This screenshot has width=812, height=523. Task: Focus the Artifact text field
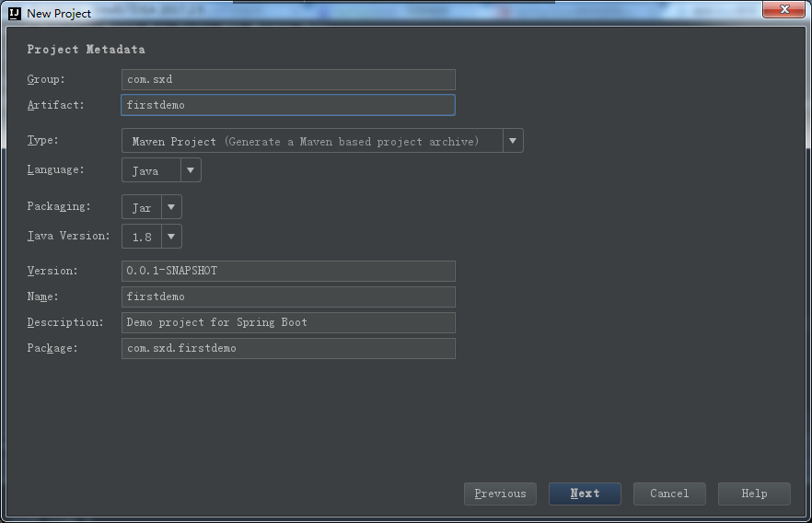(288, 105)
